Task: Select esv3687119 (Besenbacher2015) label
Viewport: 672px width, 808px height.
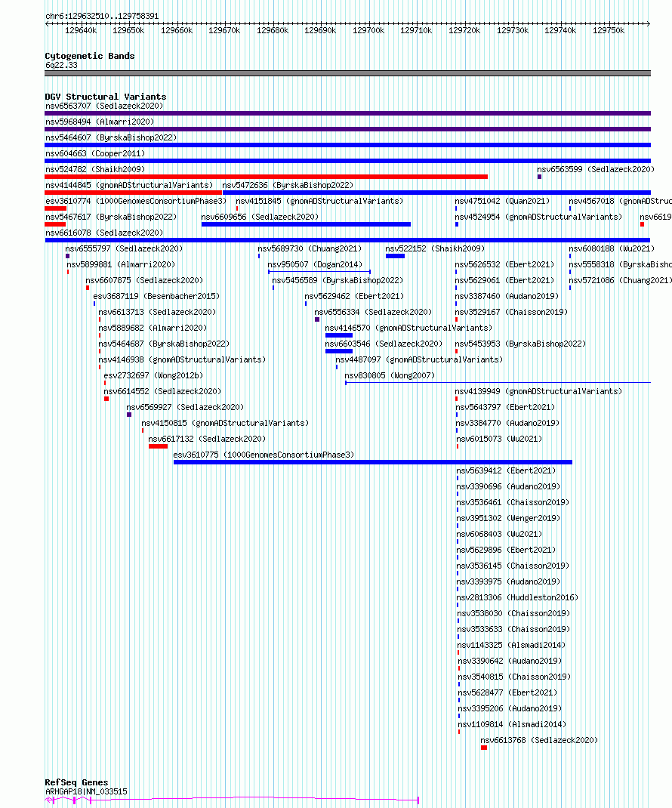Action: point(156,296)
